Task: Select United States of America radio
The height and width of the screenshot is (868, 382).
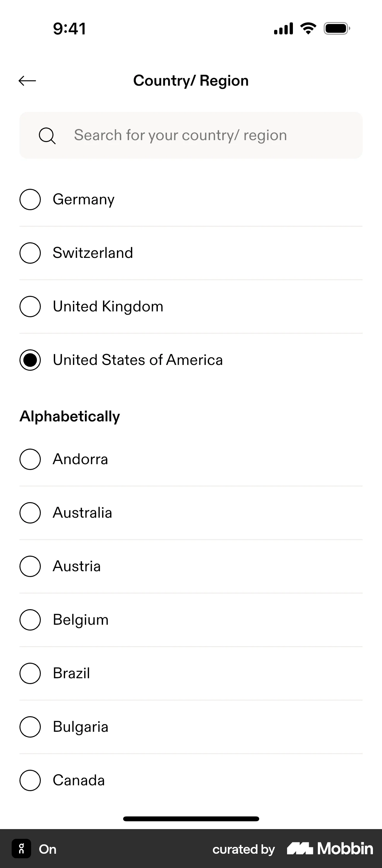Action: click(30, 360)
